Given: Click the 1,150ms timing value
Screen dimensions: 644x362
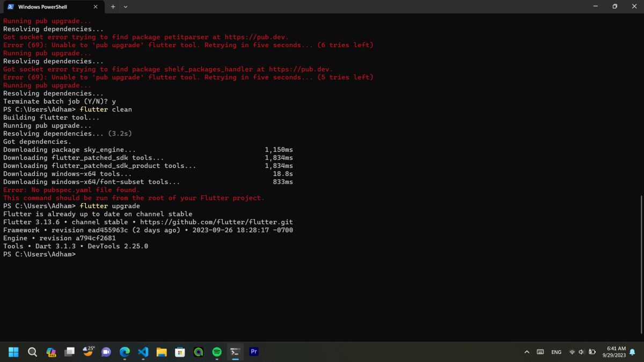Looking at the screenshot, I should (279, 150).
